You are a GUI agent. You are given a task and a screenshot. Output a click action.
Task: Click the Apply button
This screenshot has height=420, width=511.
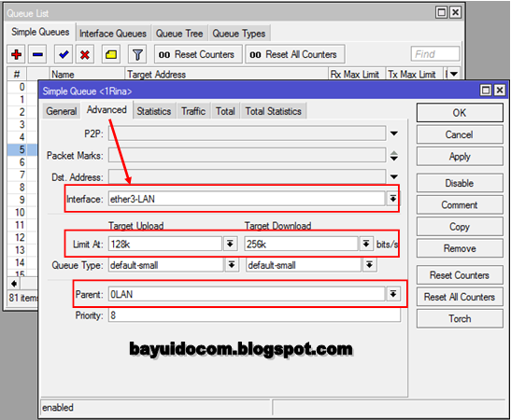pos(460,157)
